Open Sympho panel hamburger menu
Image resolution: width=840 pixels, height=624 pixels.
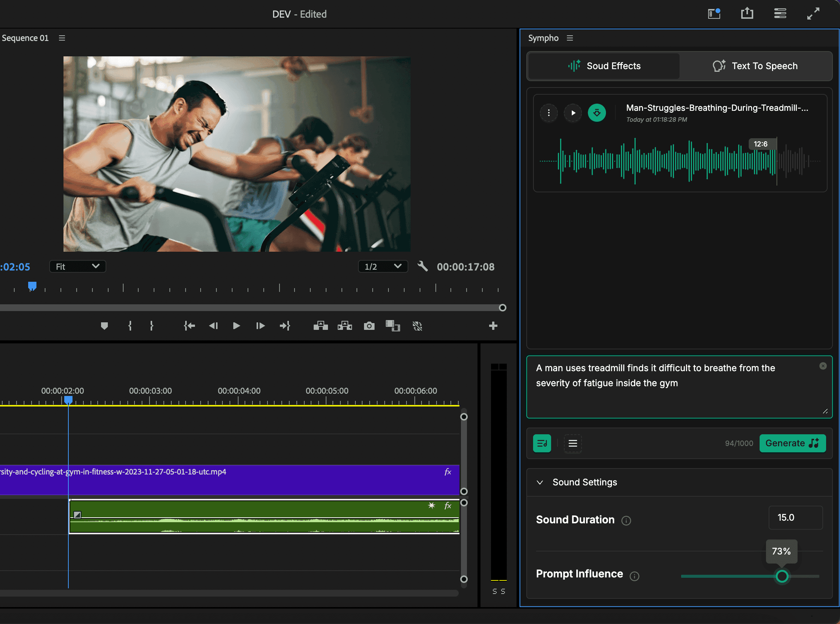[x=570, y=38]
